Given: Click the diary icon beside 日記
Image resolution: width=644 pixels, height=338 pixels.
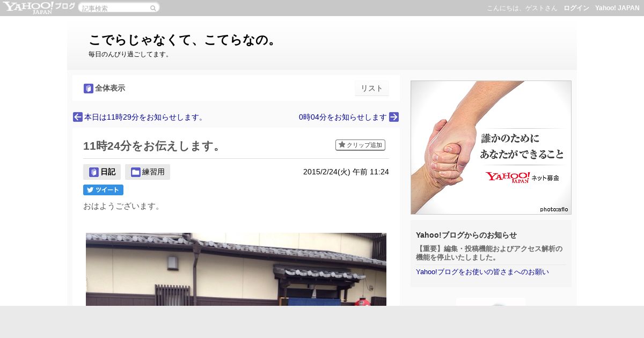Looking at the screenshot, I should [x=94, y=172].
